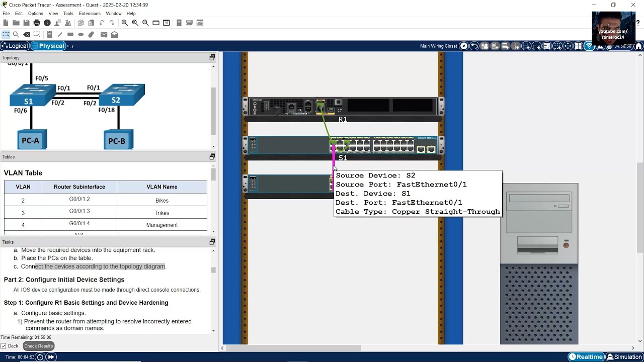Viewport: 644px width, 362px height.
Task: Create a new file with New icon
Action: (x=6, y=23)
